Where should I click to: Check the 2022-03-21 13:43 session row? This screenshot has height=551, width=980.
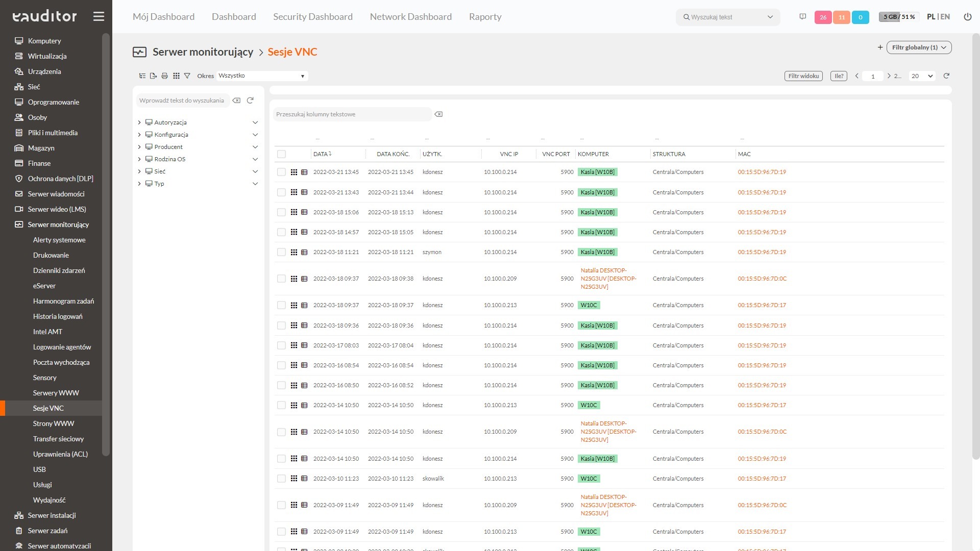click(x=281, y=192)
